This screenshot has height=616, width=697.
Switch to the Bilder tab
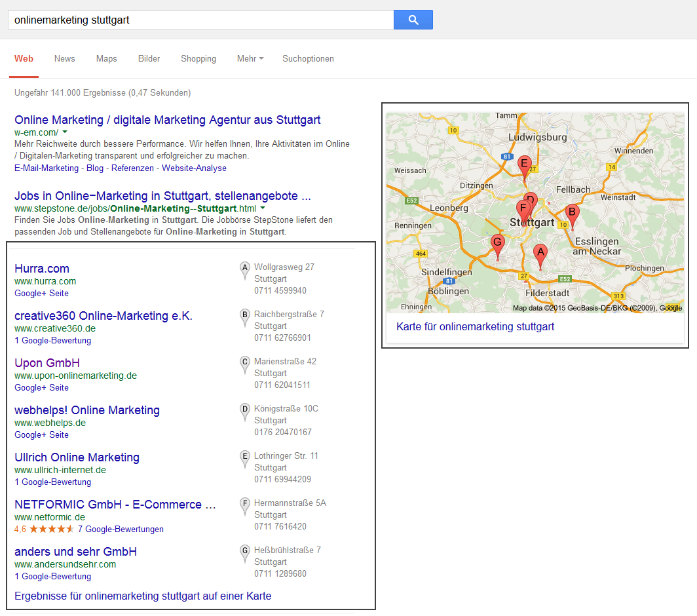click(x=149, y=59)
